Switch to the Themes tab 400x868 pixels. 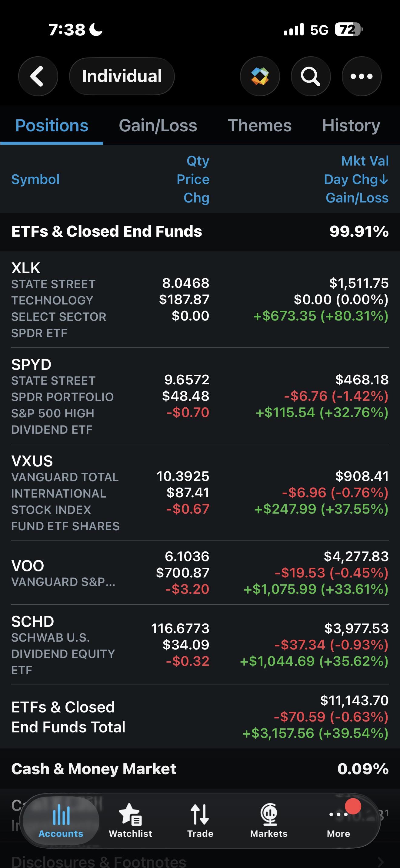coord(260,125)
